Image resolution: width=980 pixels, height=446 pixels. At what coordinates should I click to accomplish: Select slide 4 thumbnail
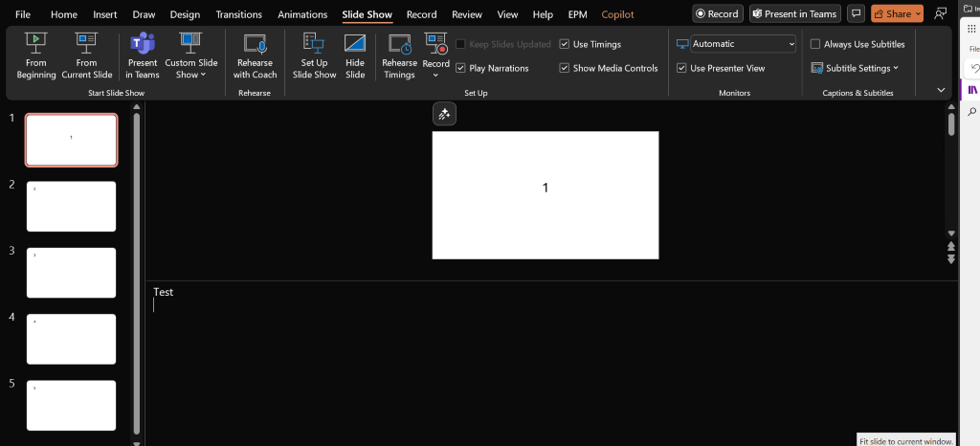(71, 339)
